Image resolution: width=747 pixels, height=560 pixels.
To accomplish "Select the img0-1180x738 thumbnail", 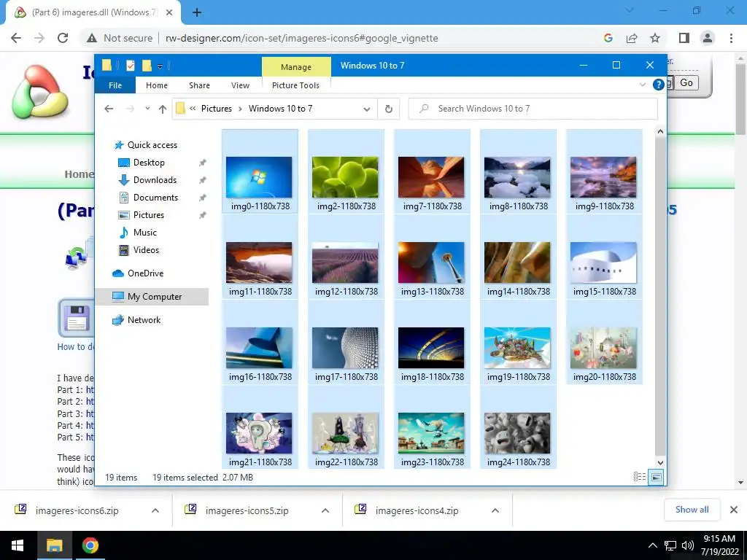I will click(259, 177).
